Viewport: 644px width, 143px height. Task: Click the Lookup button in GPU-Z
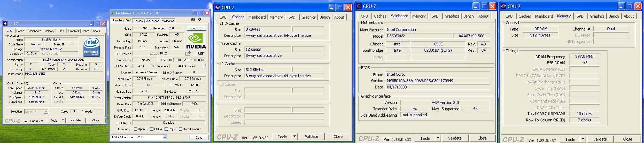(x=196, y=28)
